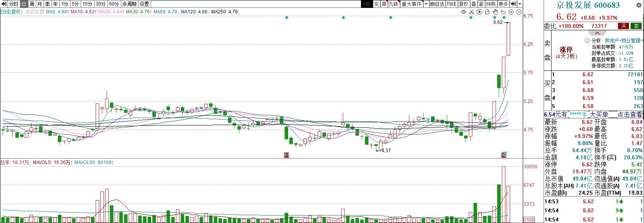Screen dimensions: 644x223
Task: Click the 点击查看 link
Action: coord(629,114)
